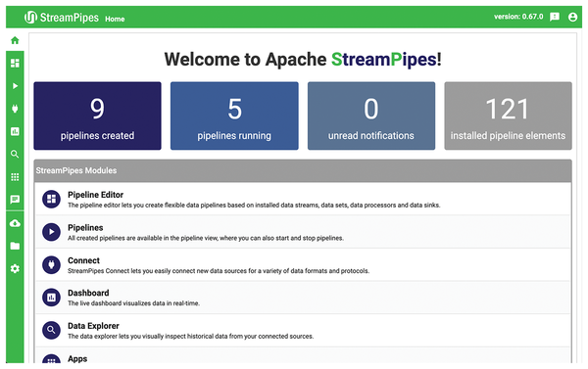Click the Dashboard module round chart icon
The width and height of the screenshot is (588, 369).
coord(51,298)
